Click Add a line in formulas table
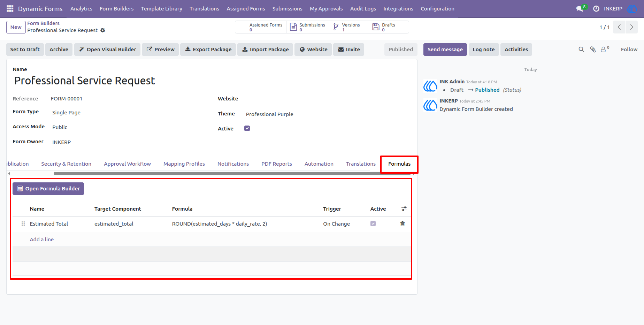The width and height of the screenshot is (644, 325). 42,240
